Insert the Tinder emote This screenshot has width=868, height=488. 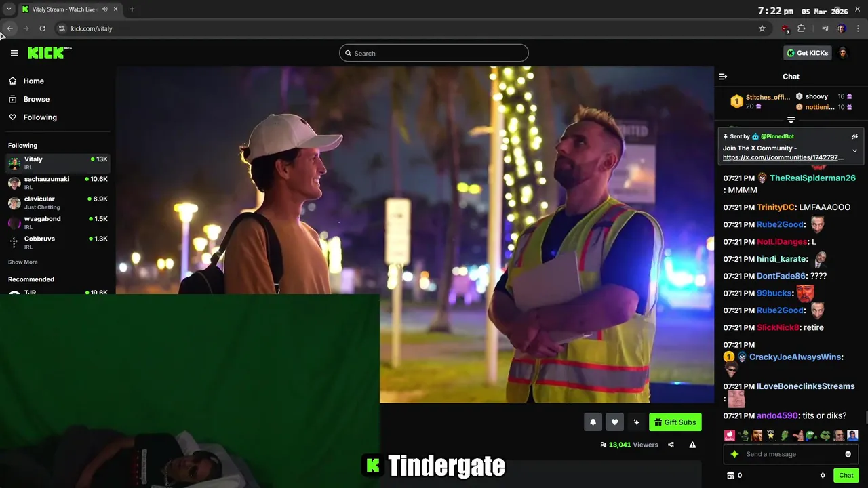pyautogui.click(x=729, y=436)
